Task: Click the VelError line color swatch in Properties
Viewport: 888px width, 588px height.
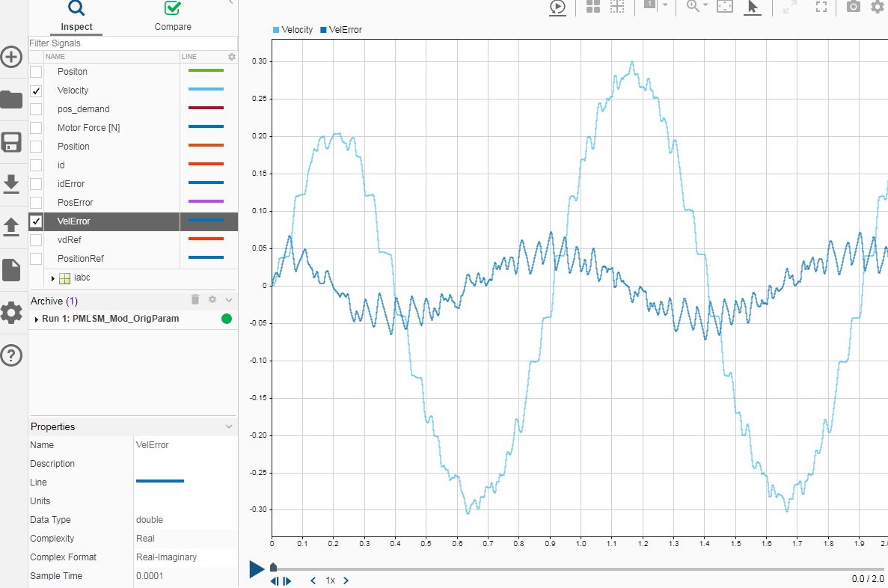Action: click(x=160, y=482)
